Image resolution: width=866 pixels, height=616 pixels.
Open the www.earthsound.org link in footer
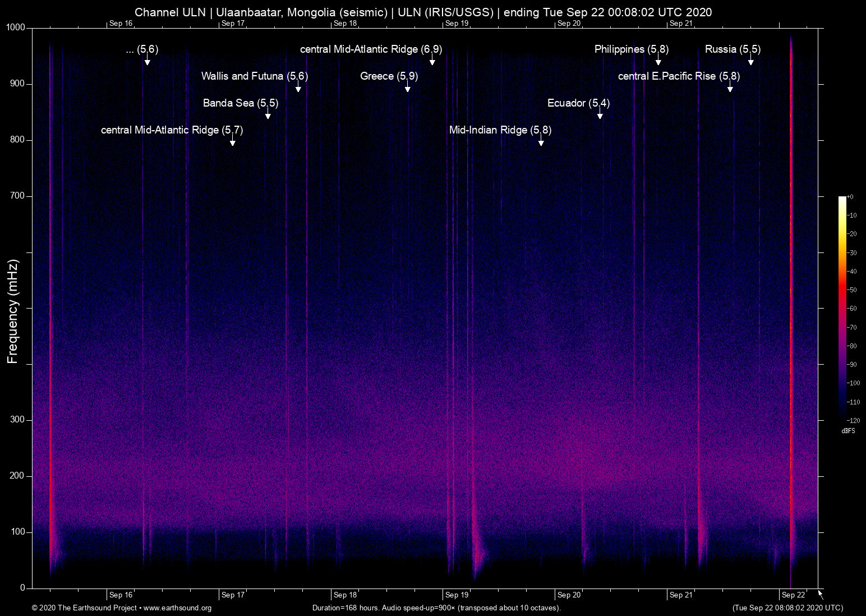[x=177, y=608]
